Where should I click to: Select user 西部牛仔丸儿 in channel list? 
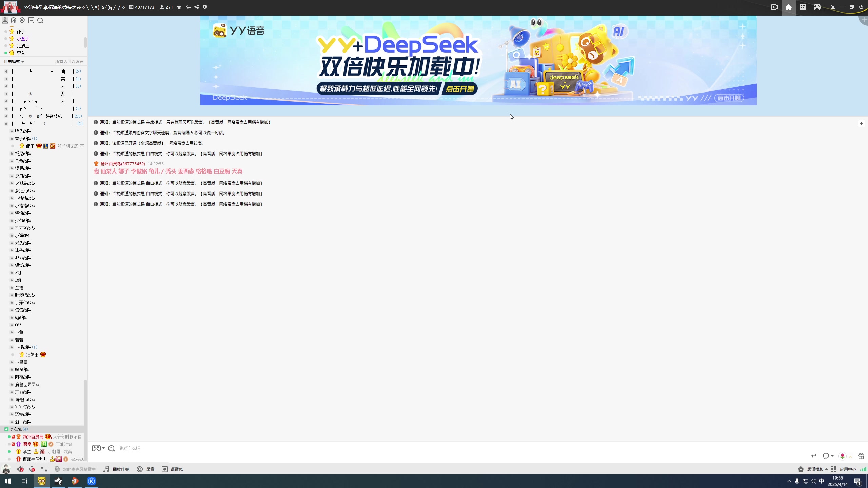(x=35, y=459)
